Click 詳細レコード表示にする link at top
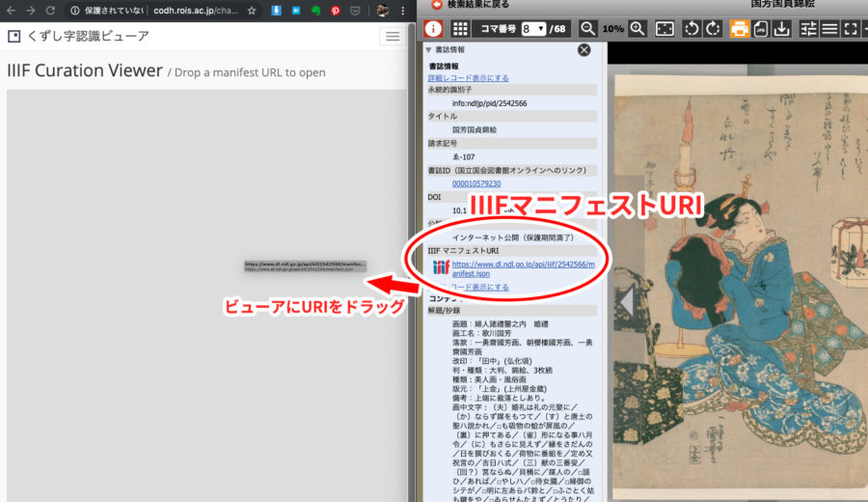The image size is (868, 502). (x=469, y=78)
